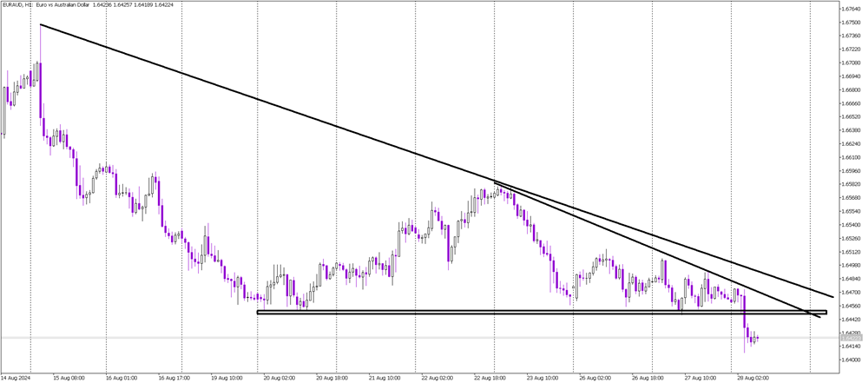Click the 1.67220 price axis label
Screen dimensions: 868x383
point(851,50)
